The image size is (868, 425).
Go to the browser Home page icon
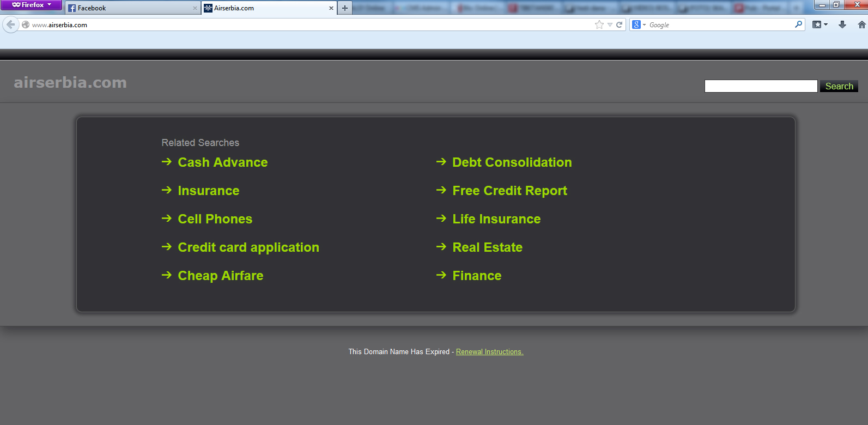point(861,25)
